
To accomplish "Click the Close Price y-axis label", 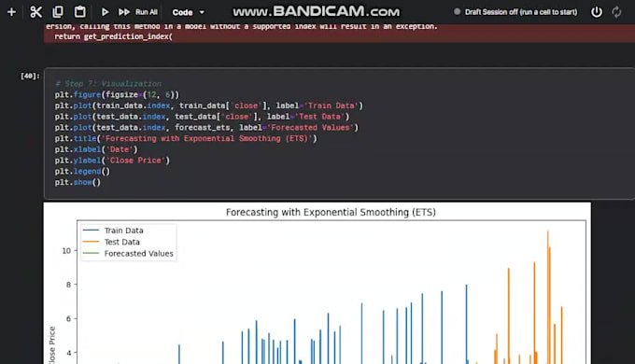I will point(52,345).
